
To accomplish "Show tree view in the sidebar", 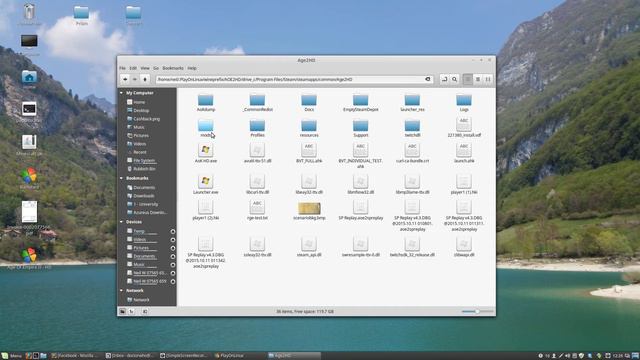I will pos(131,311).
